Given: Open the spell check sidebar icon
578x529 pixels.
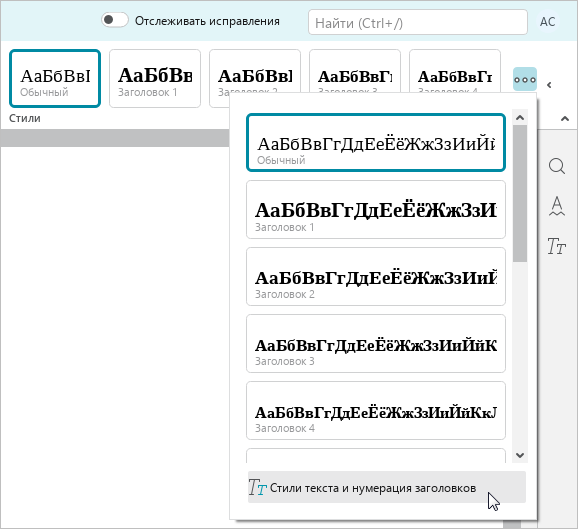Looking at the screenshot, I should [x=557, y=206].
